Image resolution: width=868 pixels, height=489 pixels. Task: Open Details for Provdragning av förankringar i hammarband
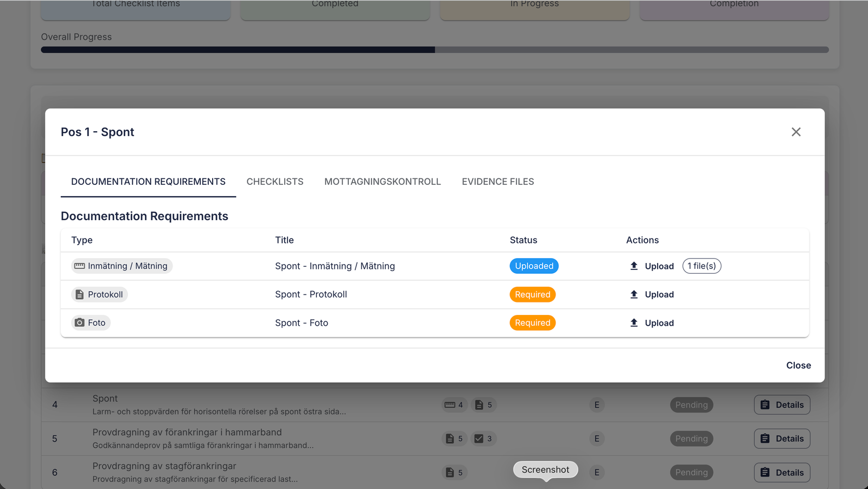click(782, 439)
